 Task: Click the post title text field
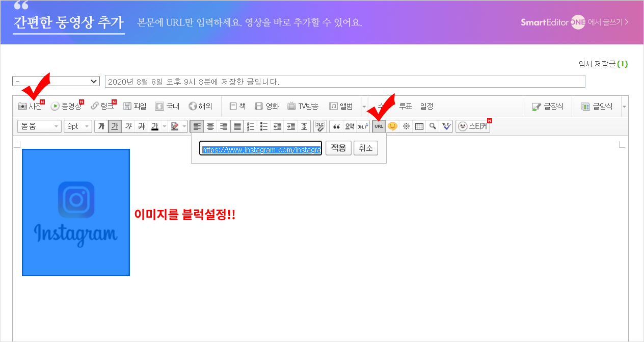pyautogui.click(x=345, y=82)
